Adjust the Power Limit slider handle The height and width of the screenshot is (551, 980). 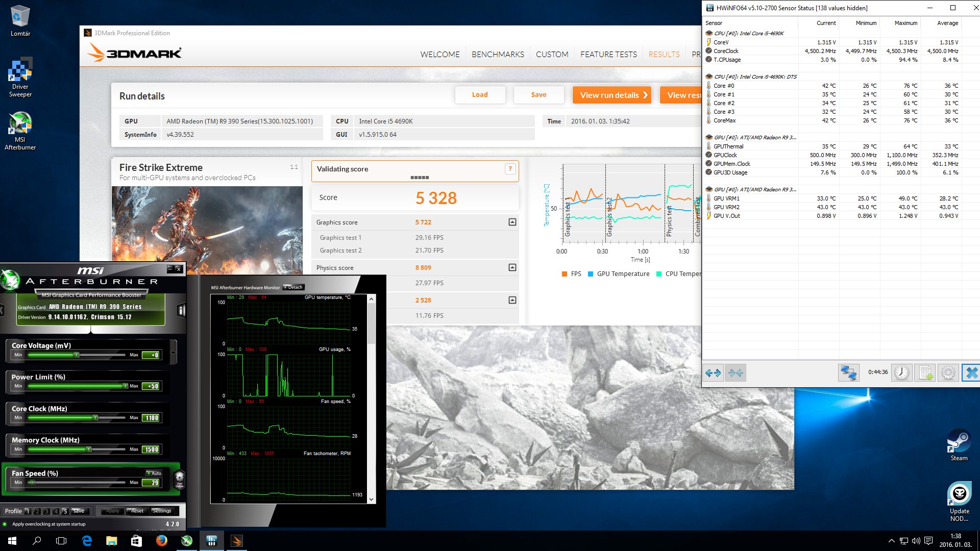click(x=125, y=386)
